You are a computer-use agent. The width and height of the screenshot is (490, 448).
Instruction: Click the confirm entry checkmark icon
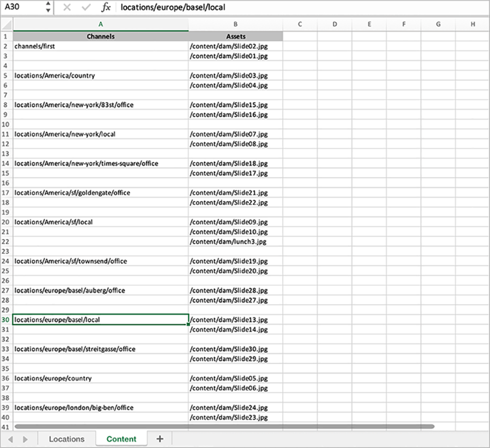(86, 7)
